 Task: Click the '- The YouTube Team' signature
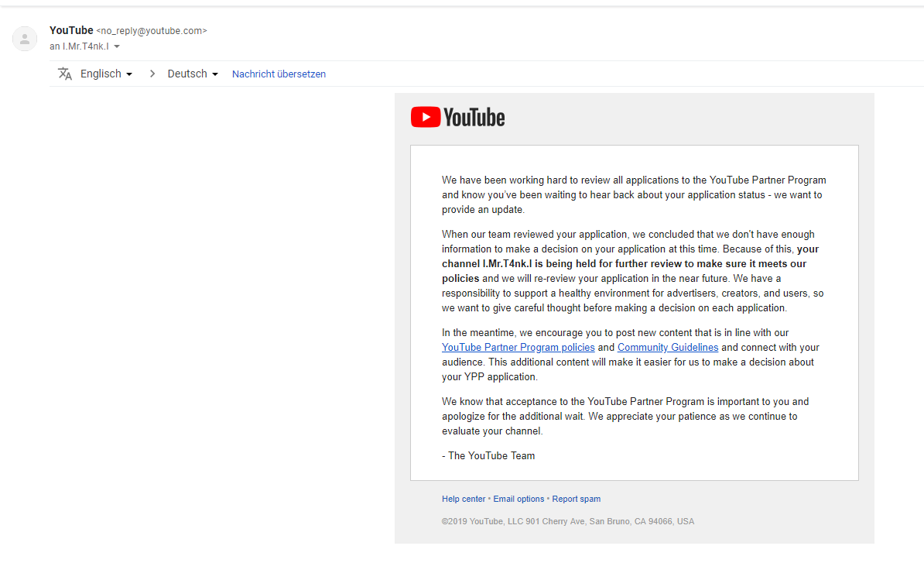(488, 455)
